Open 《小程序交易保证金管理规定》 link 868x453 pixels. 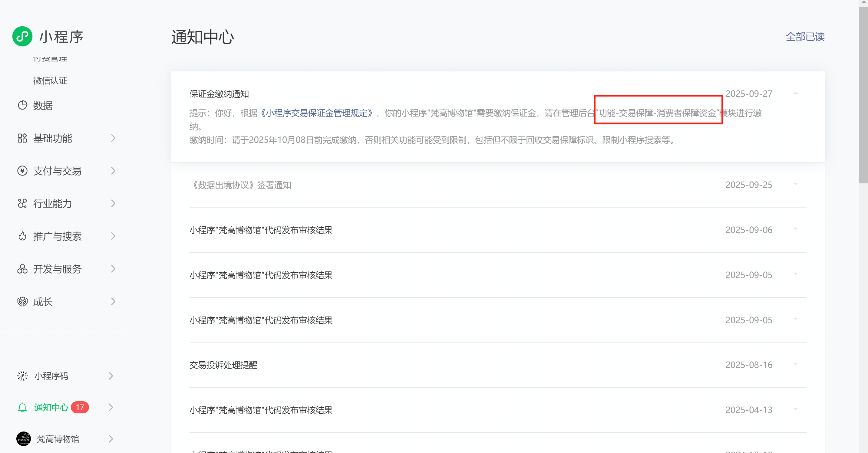coord(316,113)
